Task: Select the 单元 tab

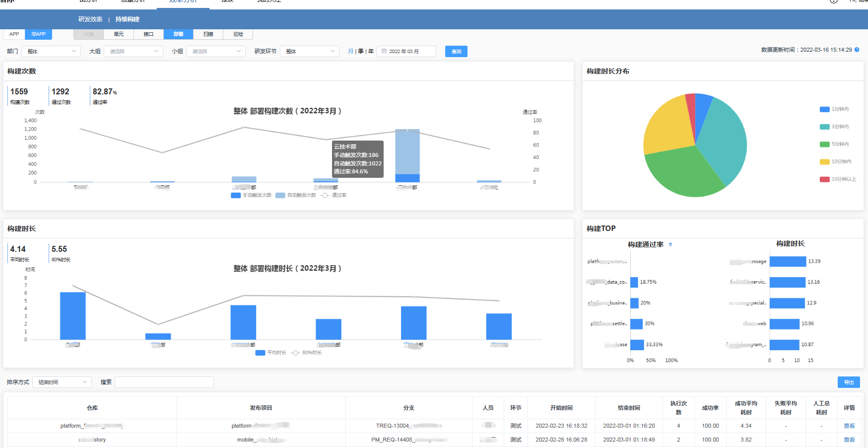Action: tap(119, 34)
